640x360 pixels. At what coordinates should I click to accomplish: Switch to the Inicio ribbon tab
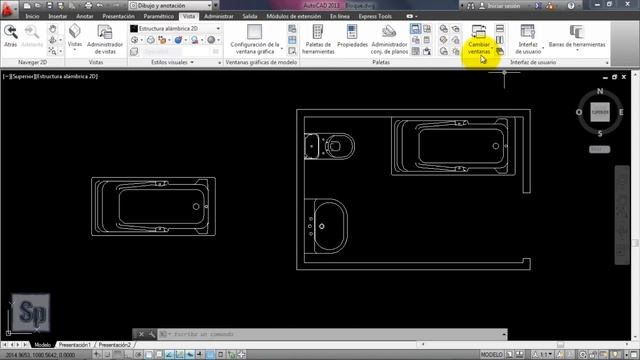(32, 16)
